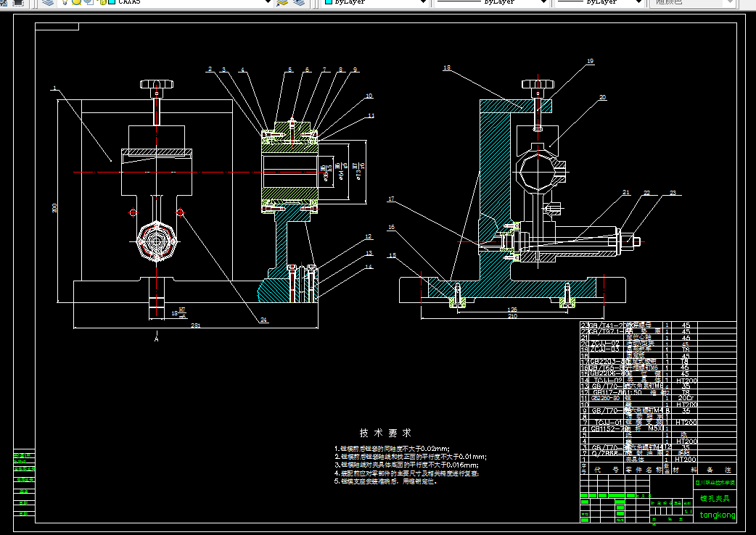This screenshot has width=756, height=535.
Task: Click the 20Cr material cell in the parts list
Action: point(686,398)
